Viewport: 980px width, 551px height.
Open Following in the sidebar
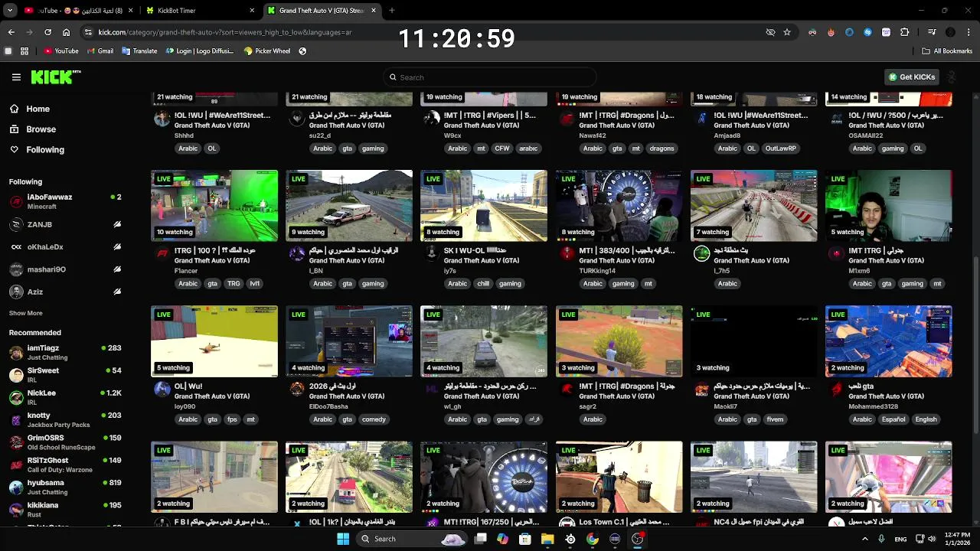click(37, 149)
